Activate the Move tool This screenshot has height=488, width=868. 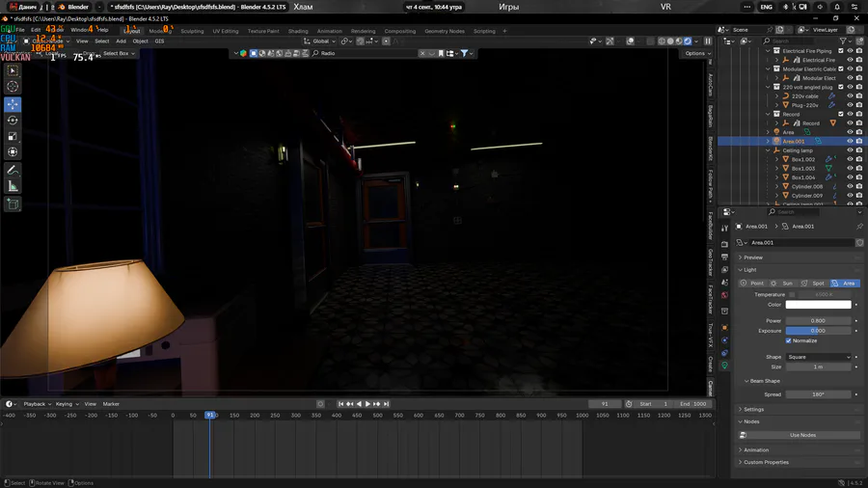pyautogui.click(x=13, y=104)
